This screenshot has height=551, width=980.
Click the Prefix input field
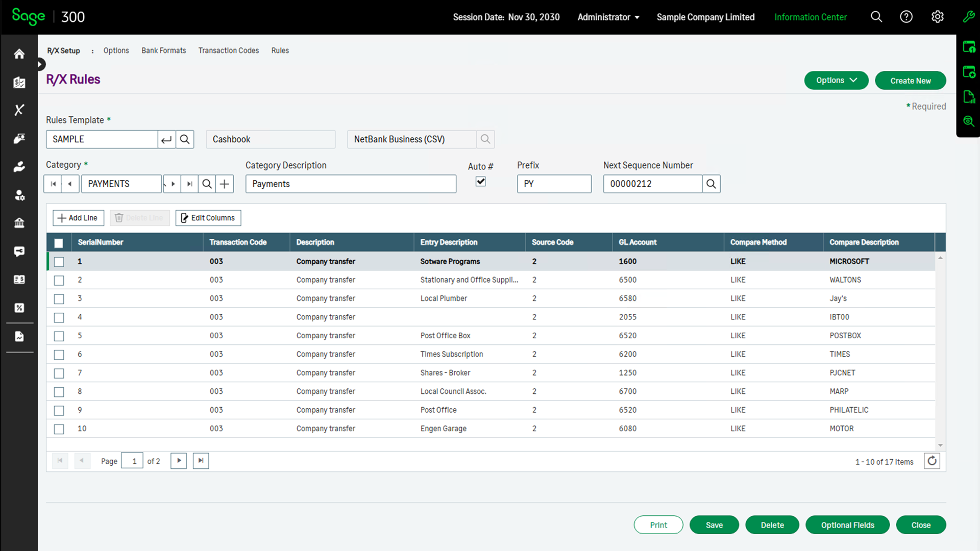[554, 184]
